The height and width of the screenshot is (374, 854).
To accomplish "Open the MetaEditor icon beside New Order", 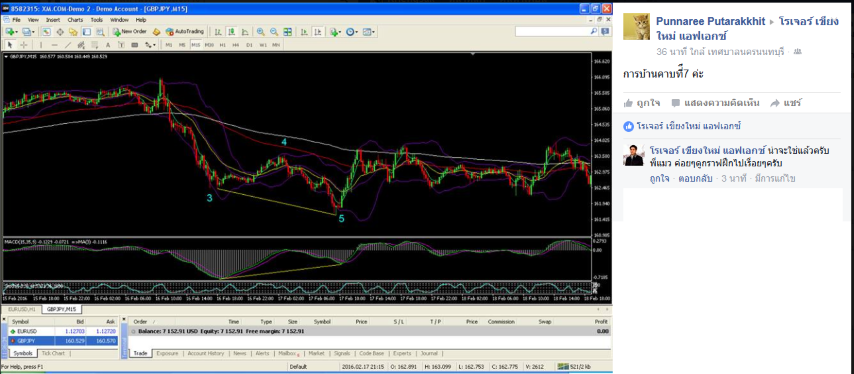I will click(156, 32).
